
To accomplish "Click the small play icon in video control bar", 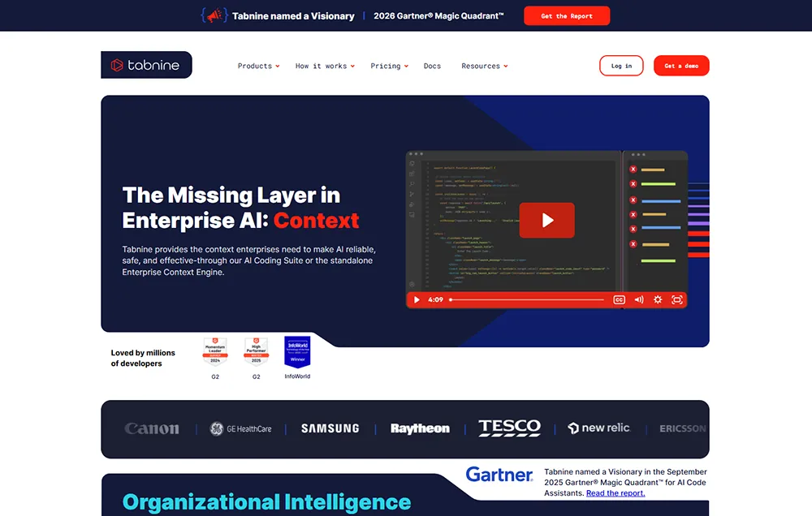I will (417, 299).
